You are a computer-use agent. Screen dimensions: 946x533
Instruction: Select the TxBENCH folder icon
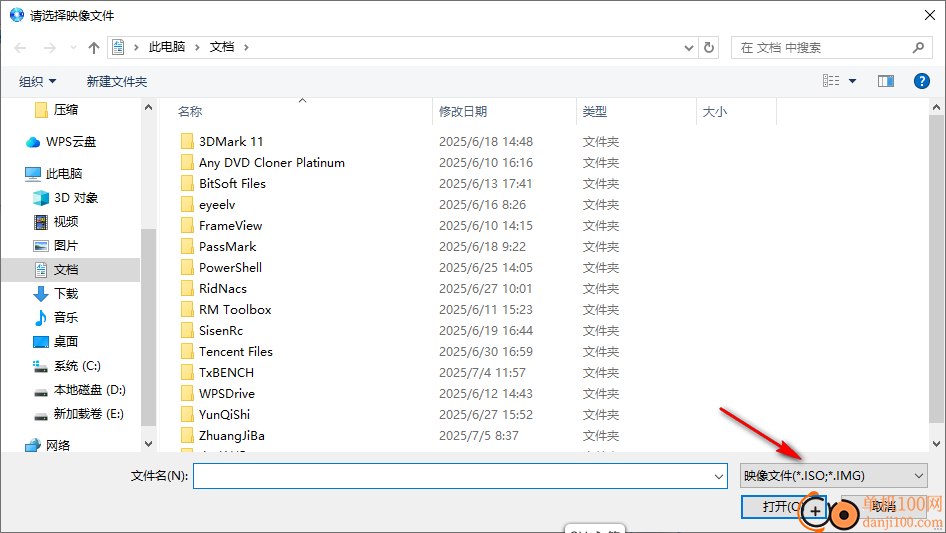pos(187,372)
